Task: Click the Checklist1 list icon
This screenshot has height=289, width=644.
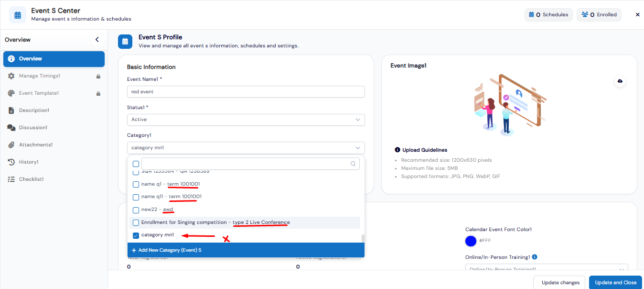Action: coord(11,179)
